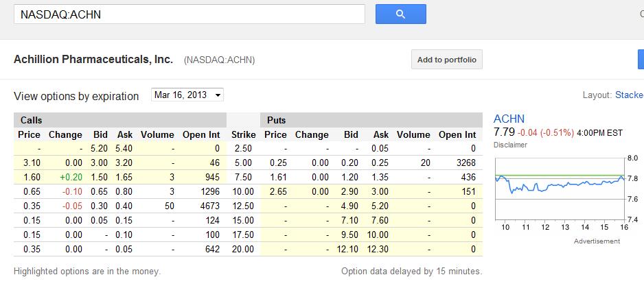Click put open interest 151
This screenshot has width=644, height=288.
pyautogui.click(x=468, y=191)
